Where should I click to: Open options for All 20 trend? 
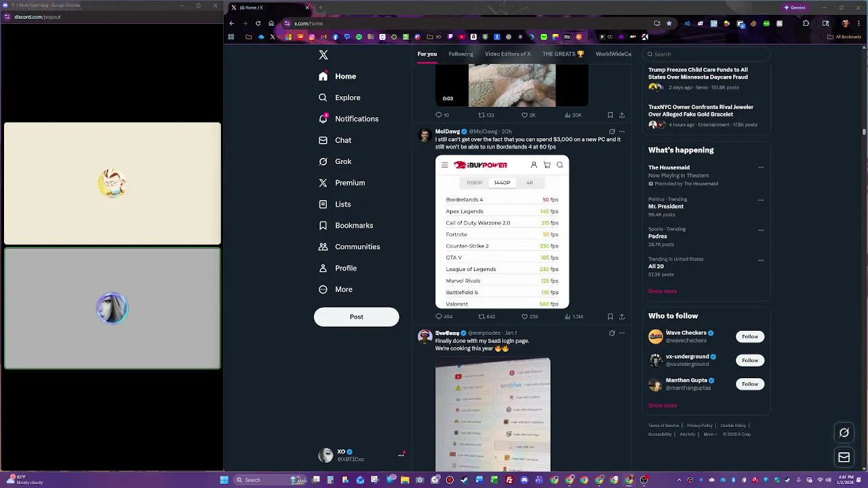761,260
